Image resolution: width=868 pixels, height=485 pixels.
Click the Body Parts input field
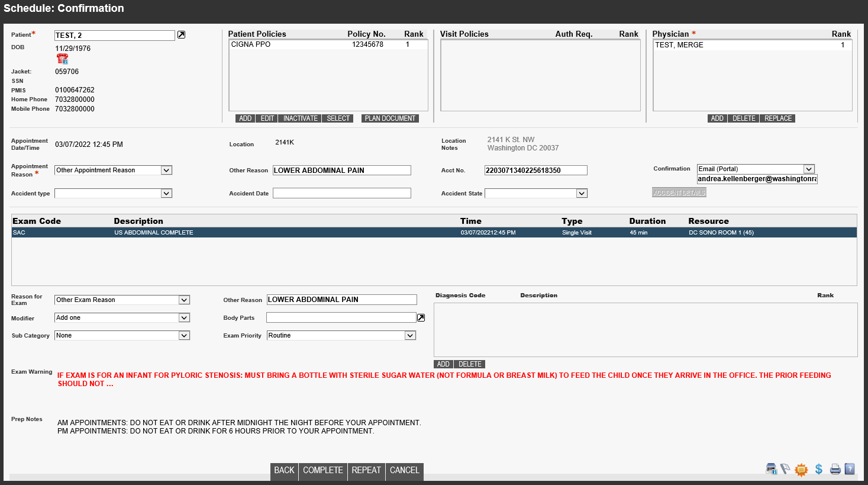point(341,317)
